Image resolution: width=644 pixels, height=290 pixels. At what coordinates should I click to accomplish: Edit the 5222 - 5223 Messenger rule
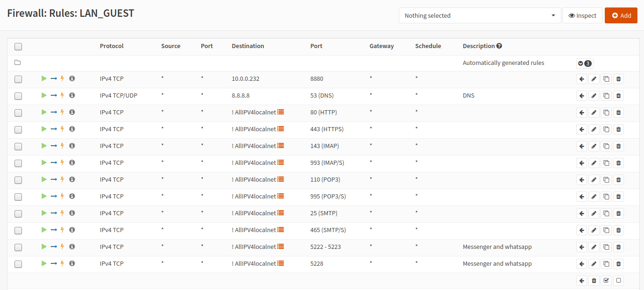(594, 247)
